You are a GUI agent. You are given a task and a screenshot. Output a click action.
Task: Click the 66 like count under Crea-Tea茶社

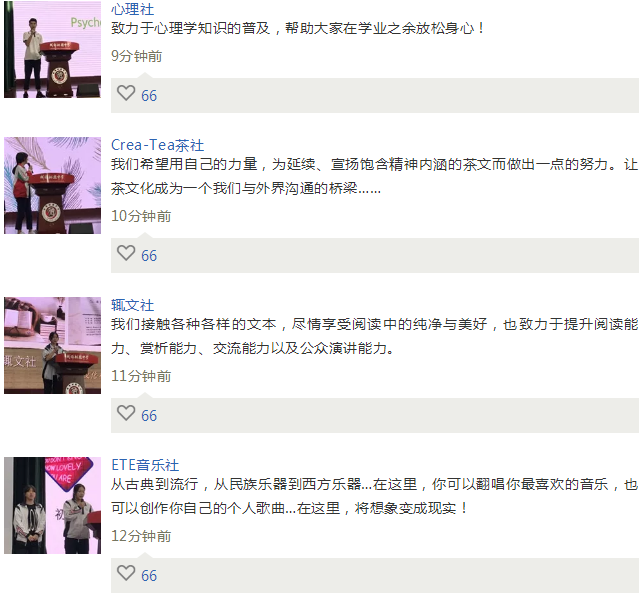(149, 256)
